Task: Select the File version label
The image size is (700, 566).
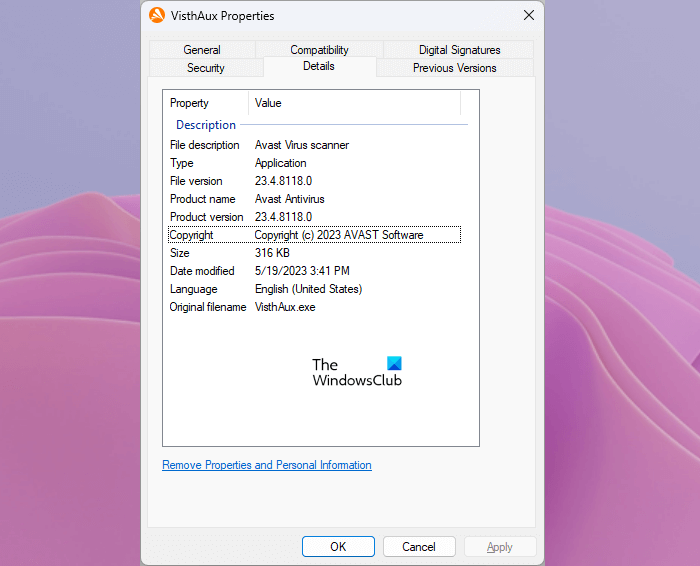Action: (x=196, y=181)
